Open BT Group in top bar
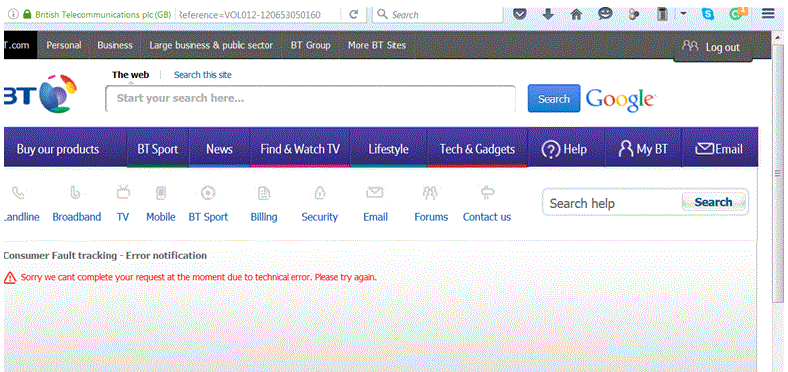 coord(311,45)
